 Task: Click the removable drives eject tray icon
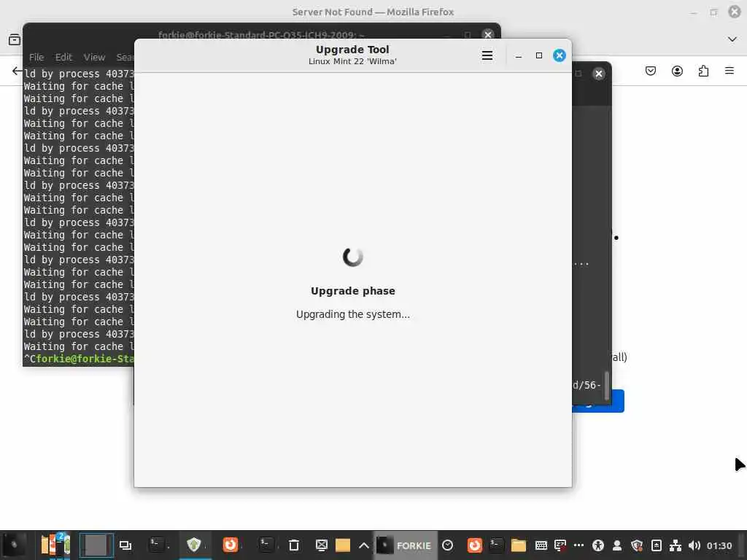click(656, 545)
